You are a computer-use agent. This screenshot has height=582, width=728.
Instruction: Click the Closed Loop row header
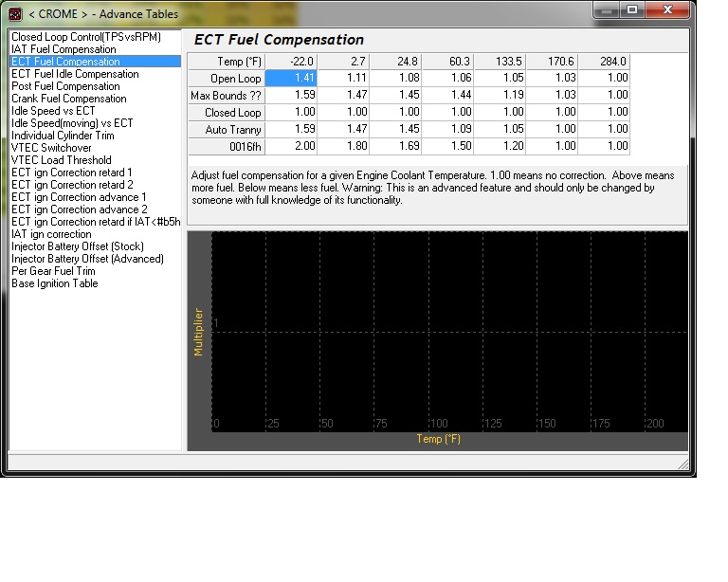click(x=227, y=112)
